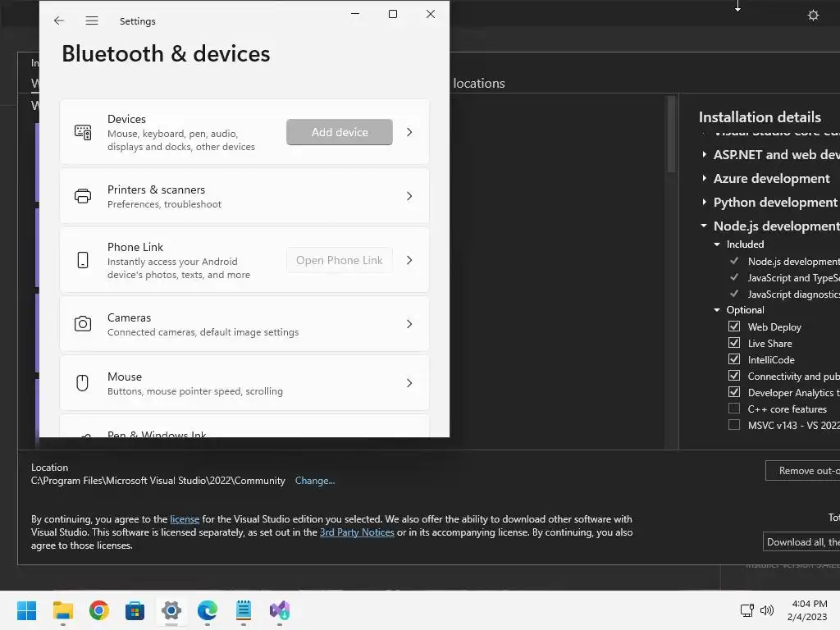This screenshot has height=630, width=840.
Task: Open the Visual Studio Installer gear settings
Action: [x=813, y=15]
